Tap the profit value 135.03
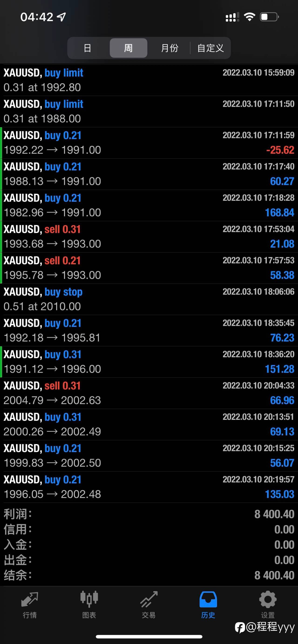Image resolution: width=298 pixels, height=644 pixels. 279,494
